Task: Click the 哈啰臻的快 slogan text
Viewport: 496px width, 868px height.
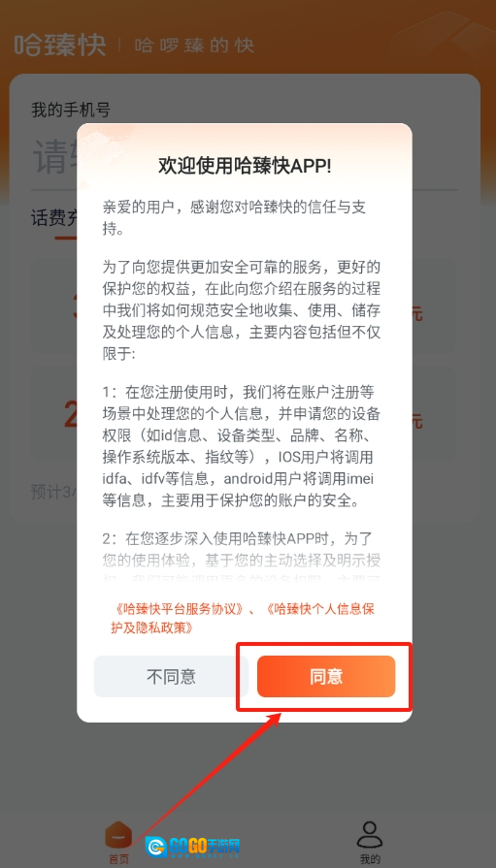Action: (194, 46)
